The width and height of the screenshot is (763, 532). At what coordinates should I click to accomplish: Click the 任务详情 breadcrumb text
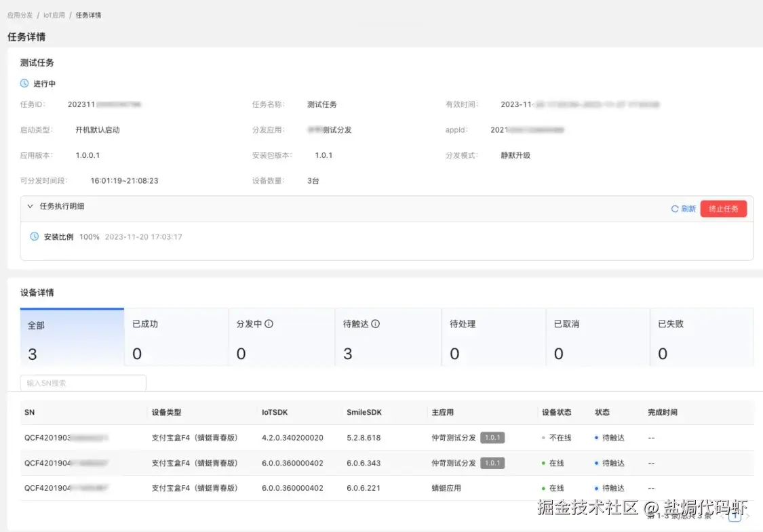click(x=89, y=15)
